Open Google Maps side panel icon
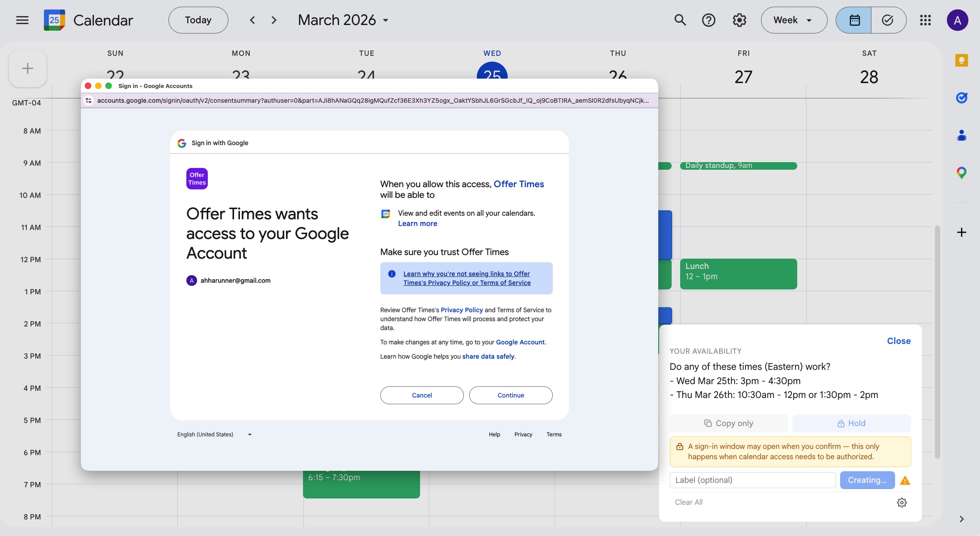The image size is (980, 536). [962, 172]
